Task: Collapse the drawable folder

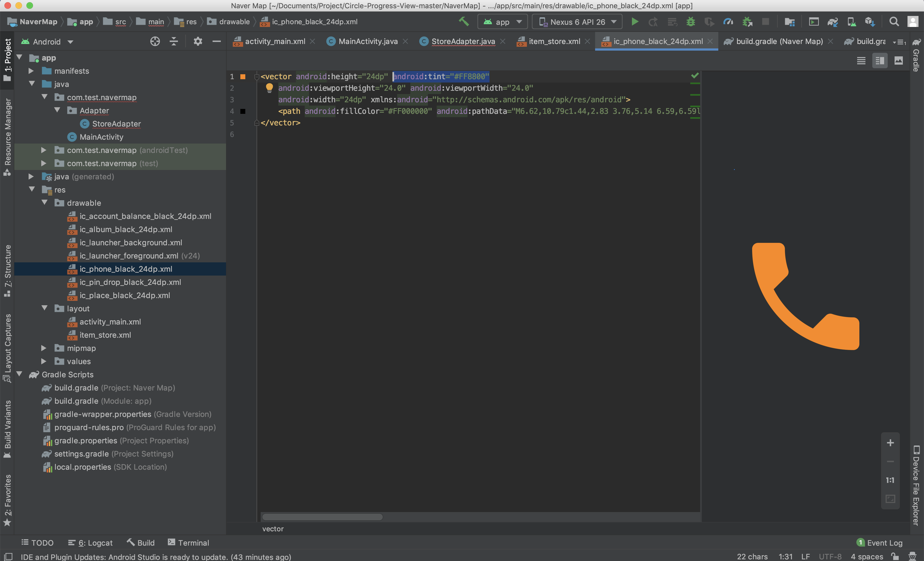Action: pos(45,203)
